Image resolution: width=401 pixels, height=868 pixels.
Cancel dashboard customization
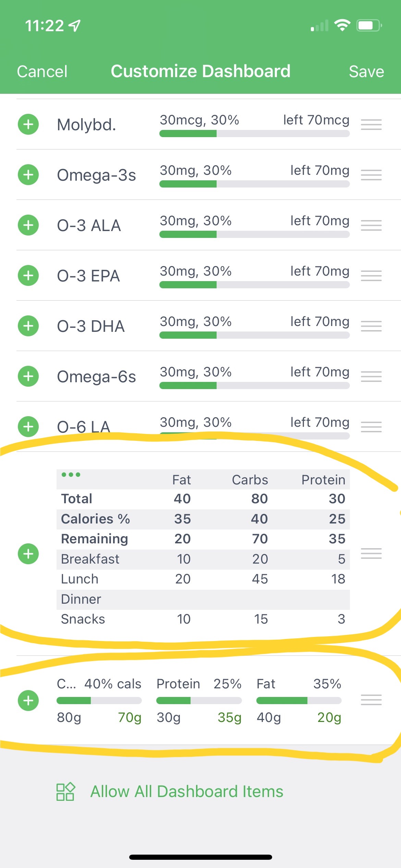pyautogui.click(x=42, y=72)
